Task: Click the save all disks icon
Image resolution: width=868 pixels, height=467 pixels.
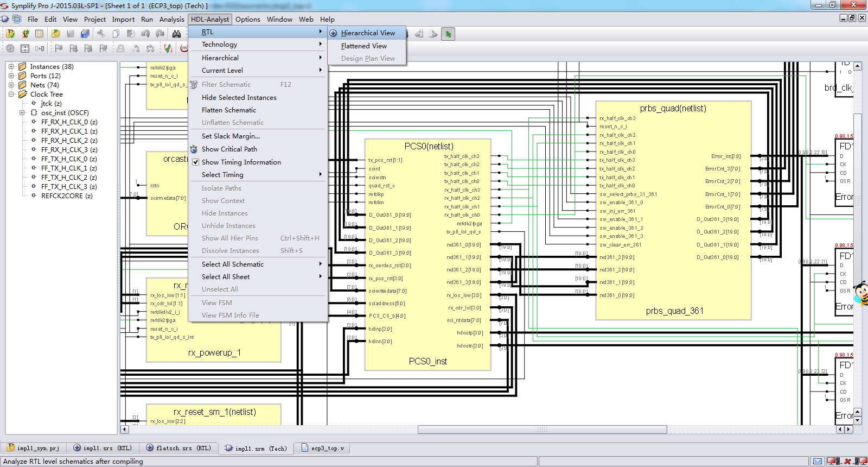Action: 85,34
